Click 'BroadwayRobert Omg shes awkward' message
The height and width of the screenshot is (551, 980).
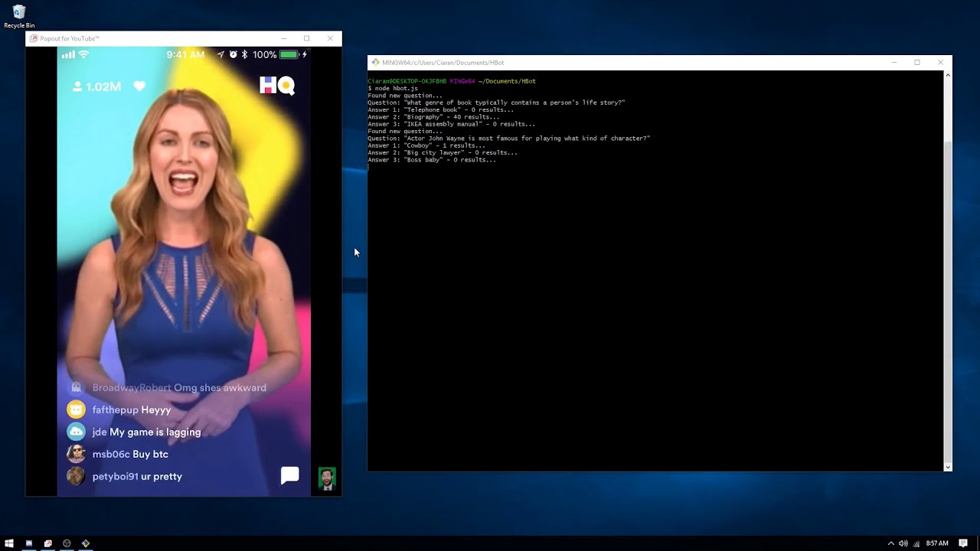click(179, 388)
